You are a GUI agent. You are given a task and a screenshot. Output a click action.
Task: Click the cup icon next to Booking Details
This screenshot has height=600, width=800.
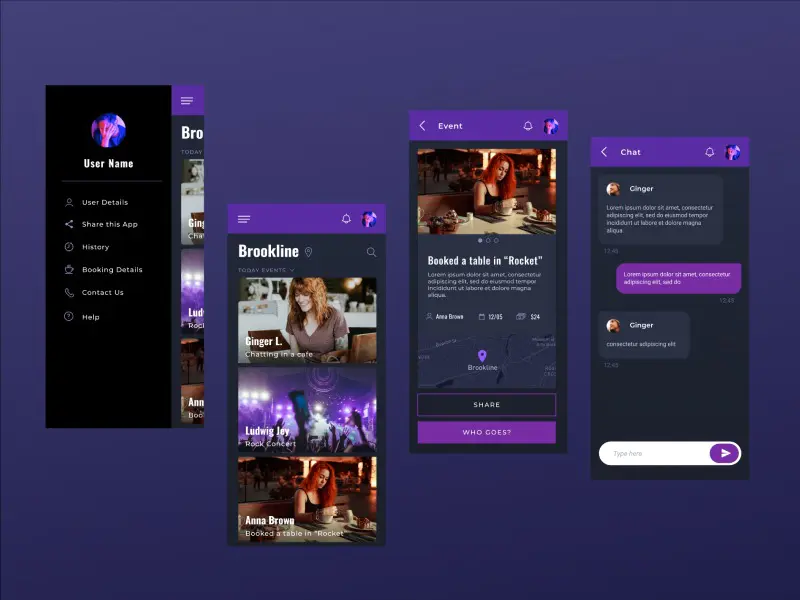[x=69, y=269]
